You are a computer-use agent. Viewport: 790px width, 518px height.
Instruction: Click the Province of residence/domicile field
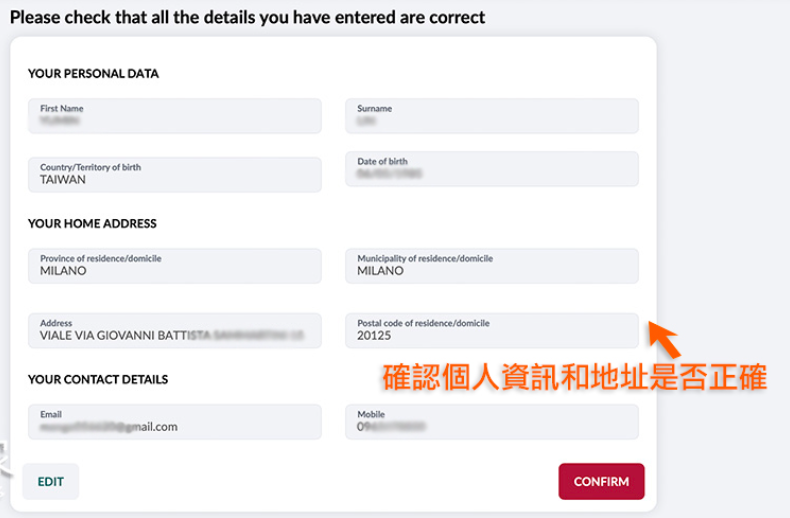point(175,265)
